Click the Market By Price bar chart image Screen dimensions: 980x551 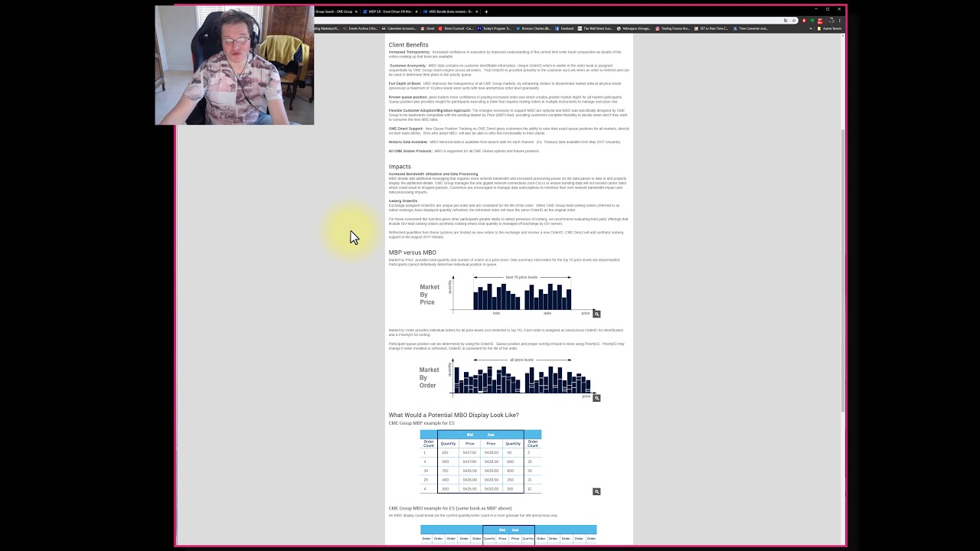[x=508, y=295]
